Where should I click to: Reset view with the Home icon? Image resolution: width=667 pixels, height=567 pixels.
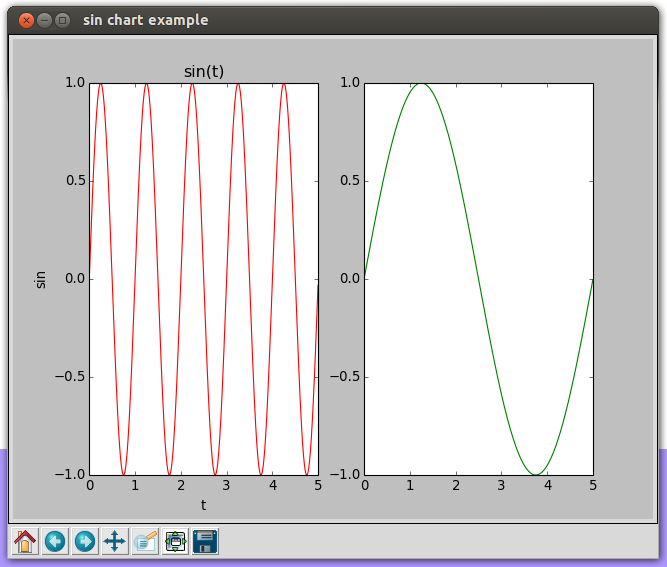click(25, 541)
